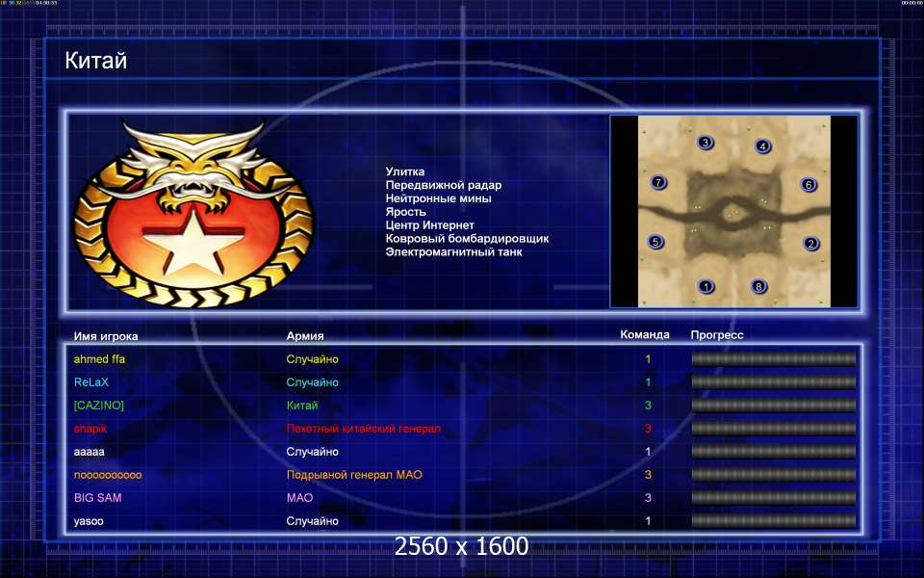Image resolution: width=924 pixels, height=578 pixels.
Task: Click the Имя игрока column header
Action: (106, 336)
